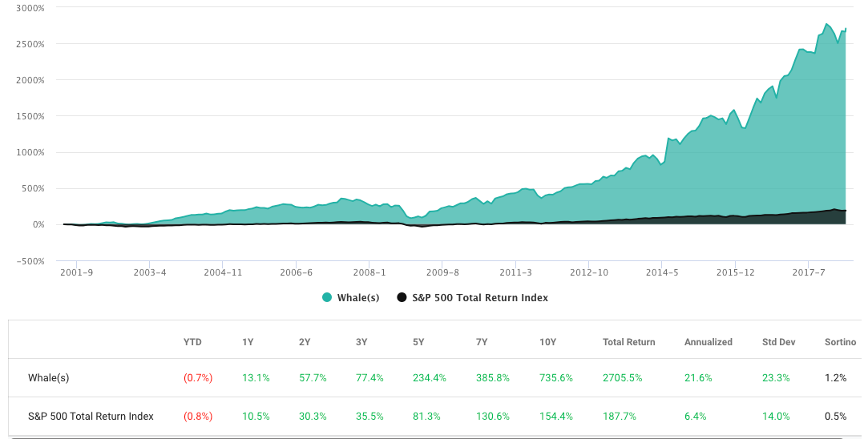Screen dimensions: 868x439
Task: Hide S&P 500 Total Return Index legend series
Action: point(479,298)
